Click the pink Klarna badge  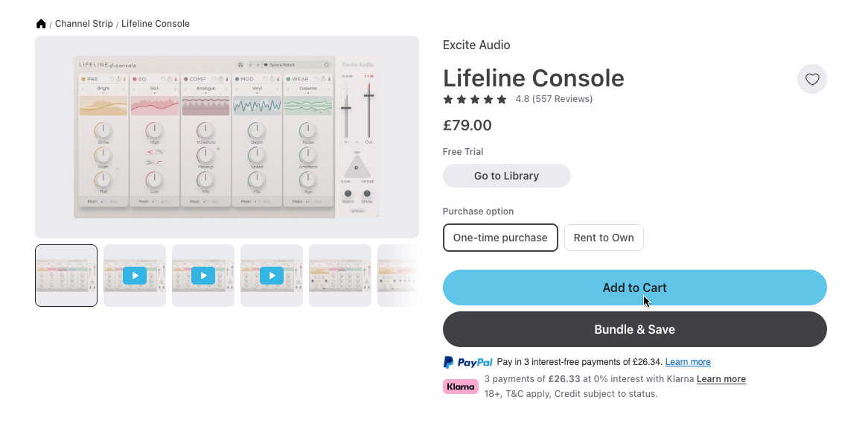click(x=461, y=387)
